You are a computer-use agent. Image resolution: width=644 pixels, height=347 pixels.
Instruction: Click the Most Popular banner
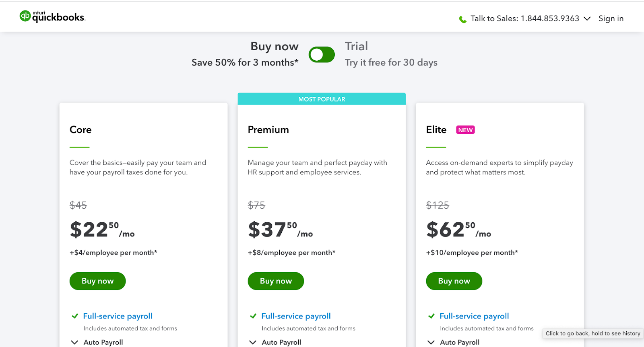pos(322,99)
